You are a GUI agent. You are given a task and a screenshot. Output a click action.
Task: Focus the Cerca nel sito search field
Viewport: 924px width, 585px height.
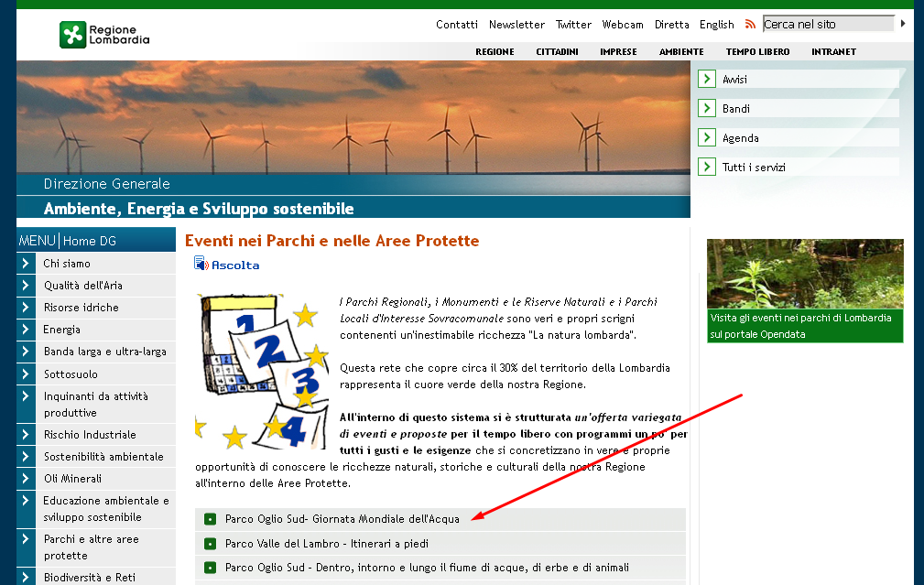coord(829,24)
